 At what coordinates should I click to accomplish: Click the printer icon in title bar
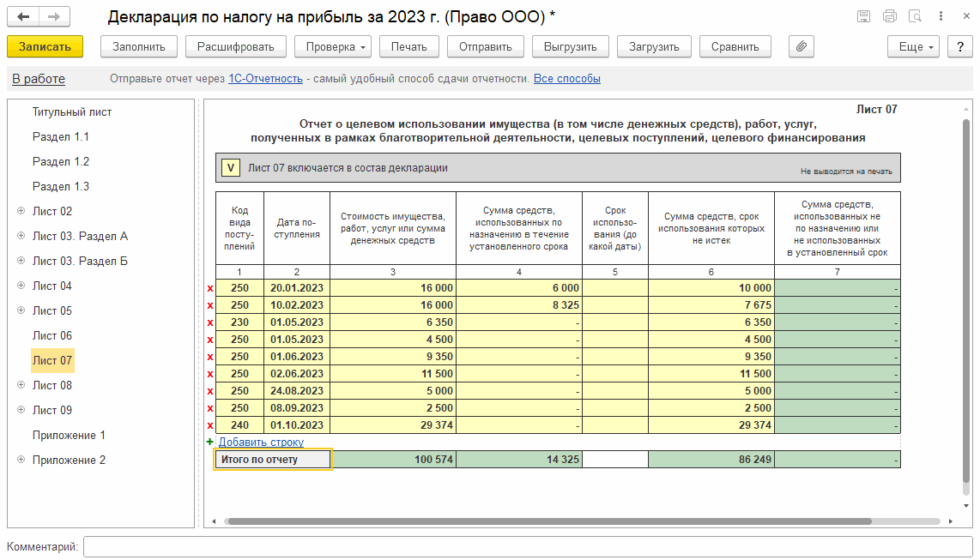pos(889,16)
